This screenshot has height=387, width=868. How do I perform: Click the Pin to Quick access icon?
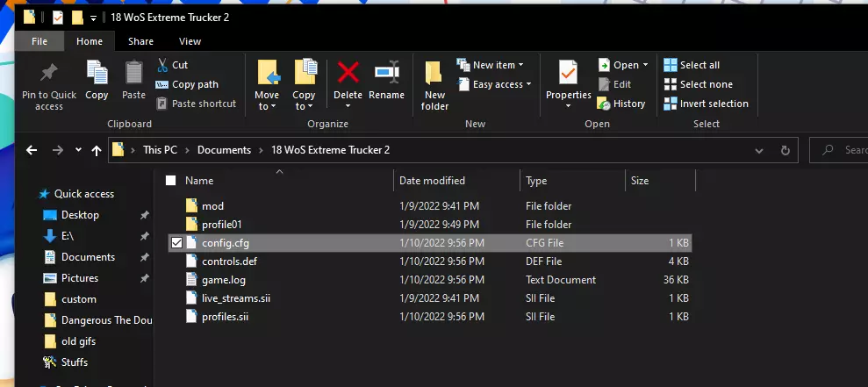click(49, 73)
